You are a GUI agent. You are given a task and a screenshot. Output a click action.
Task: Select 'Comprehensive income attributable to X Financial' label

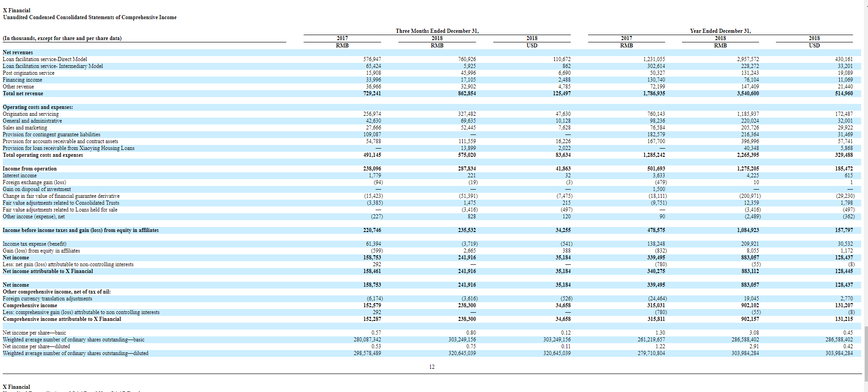tap(62, 319)
